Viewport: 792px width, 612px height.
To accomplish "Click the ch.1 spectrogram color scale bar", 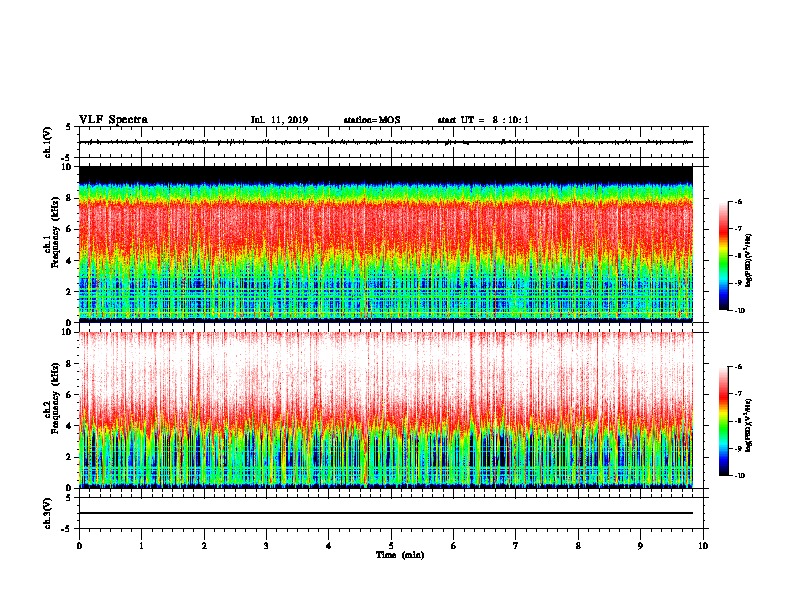I will 723,256.
